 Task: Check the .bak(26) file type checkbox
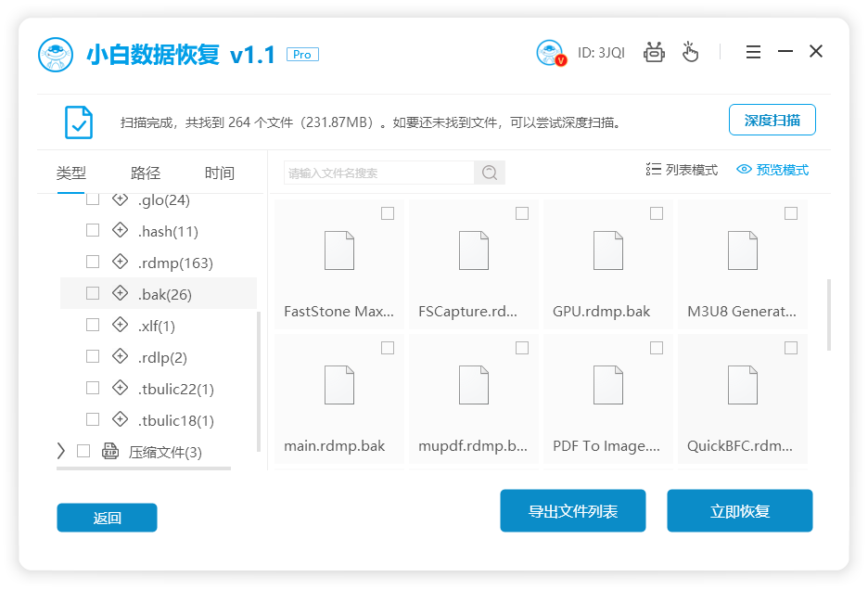(x=93, y=293)
